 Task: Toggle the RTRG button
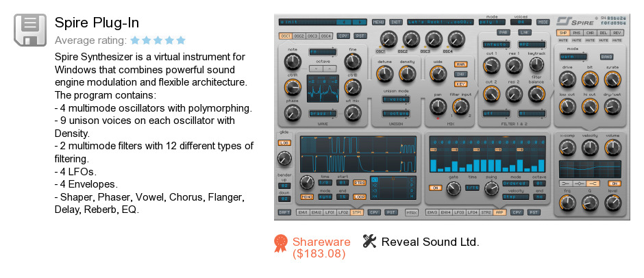coord(360,183)
